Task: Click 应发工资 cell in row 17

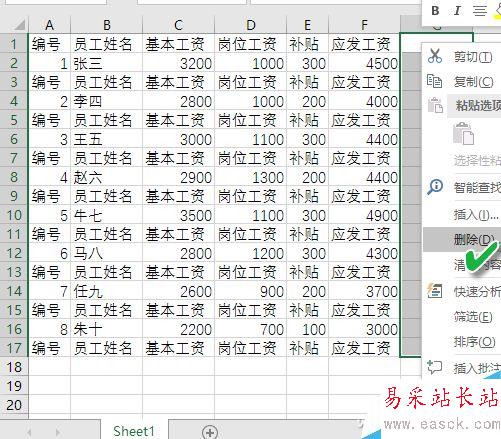Action: pos(364,348)
